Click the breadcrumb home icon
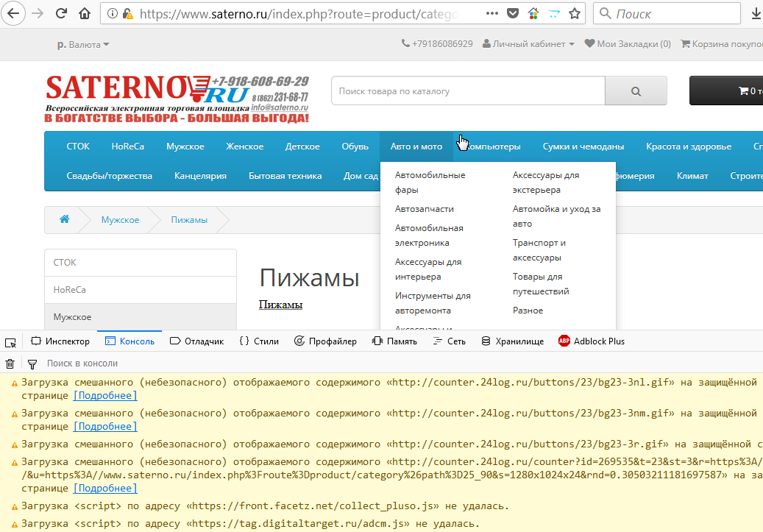The width and height of the screenshot is (763, 532). coord(64,219)
